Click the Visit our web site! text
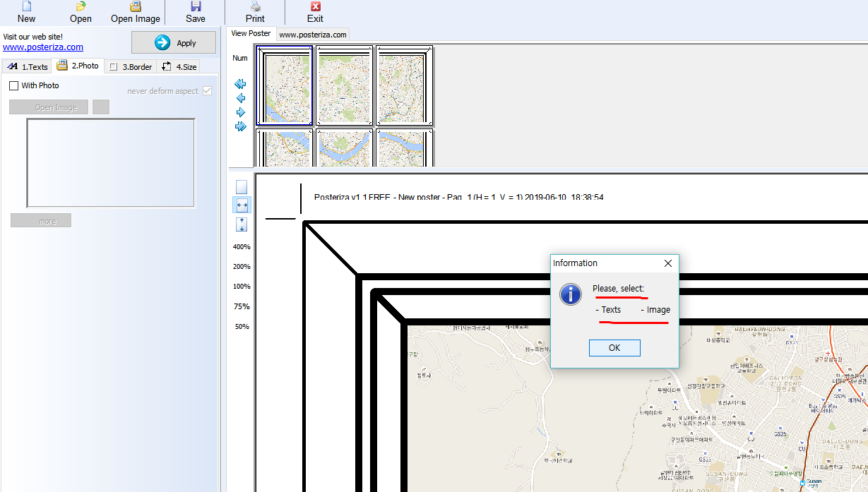This screenshot has height=492, width=868. (x=32, y=37)
